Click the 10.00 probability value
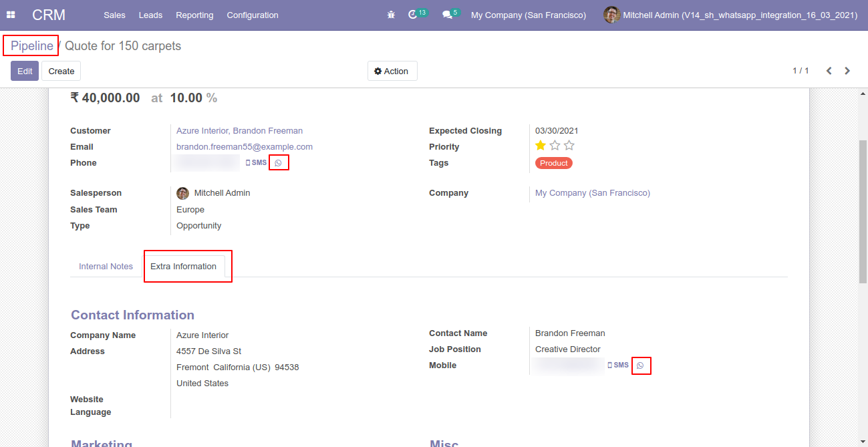The image size is (868, 447). pyautogui.click(x=186, y=98)
